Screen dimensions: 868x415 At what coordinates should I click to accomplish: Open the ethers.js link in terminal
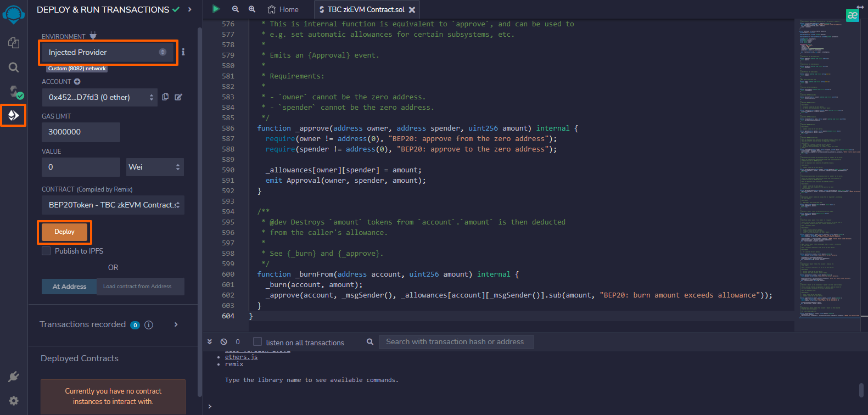241,357
